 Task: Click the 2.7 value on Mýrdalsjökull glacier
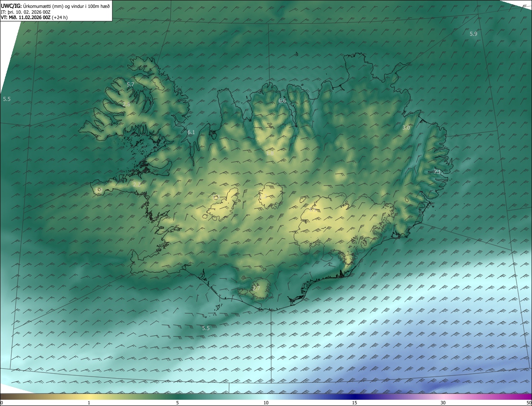256,288
